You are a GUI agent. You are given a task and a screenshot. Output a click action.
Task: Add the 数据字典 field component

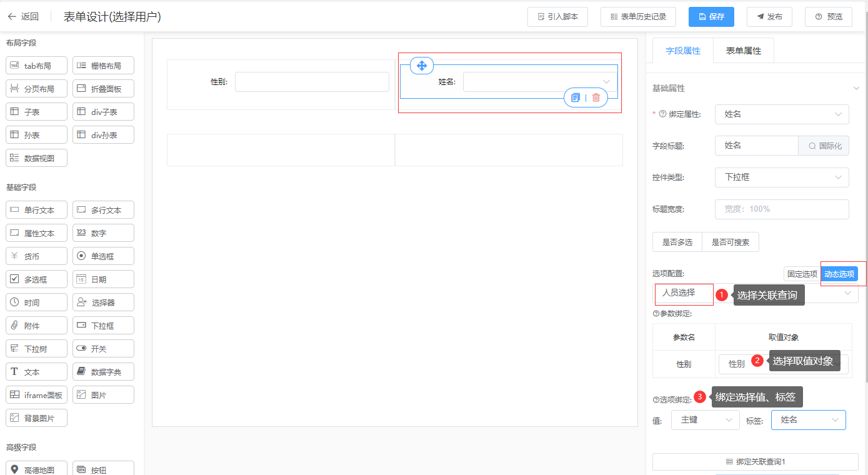point(104,372)
